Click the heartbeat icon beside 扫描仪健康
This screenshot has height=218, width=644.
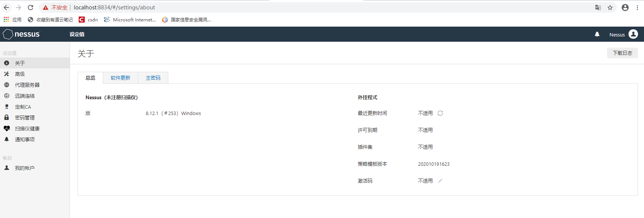7,129
